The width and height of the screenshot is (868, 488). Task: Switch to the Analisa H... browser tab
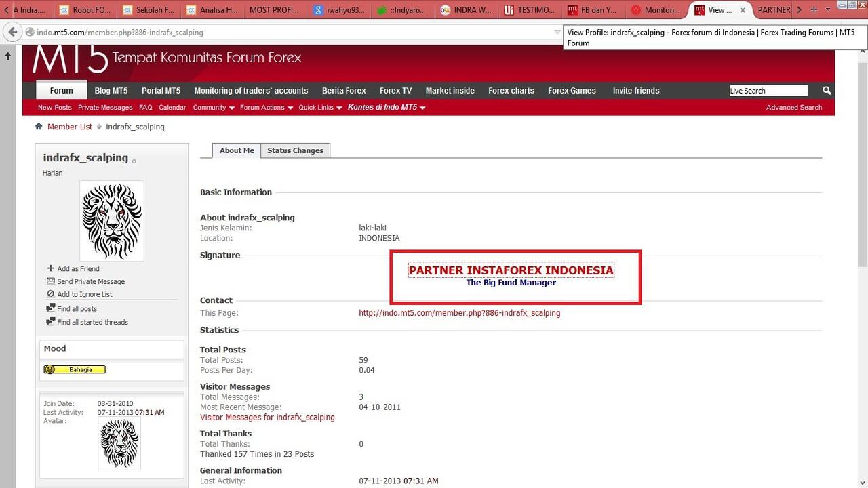coord(212,10)
